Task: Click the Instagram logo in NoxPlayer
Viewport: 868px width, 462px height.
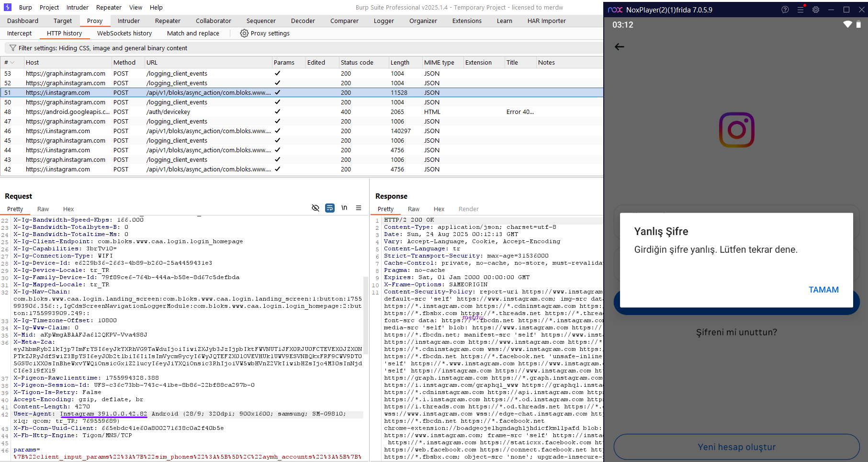Action: (737, 130)
